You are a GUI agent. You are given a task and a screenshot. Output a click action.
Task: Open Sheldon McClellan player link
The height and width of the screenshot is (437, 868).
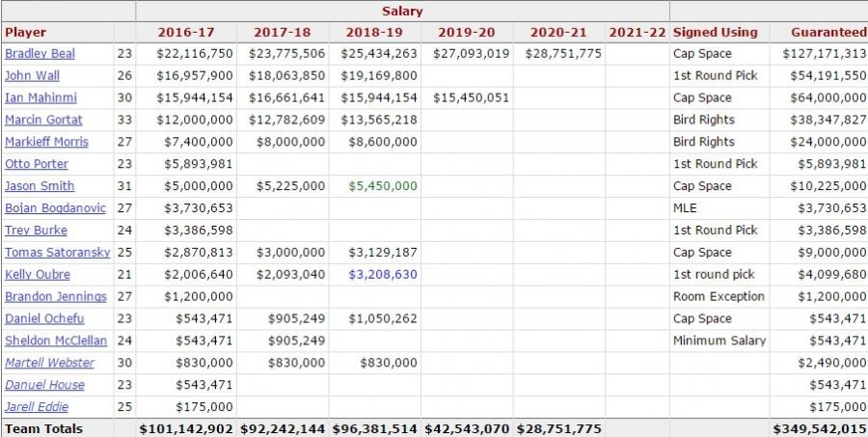click(56, 341)
